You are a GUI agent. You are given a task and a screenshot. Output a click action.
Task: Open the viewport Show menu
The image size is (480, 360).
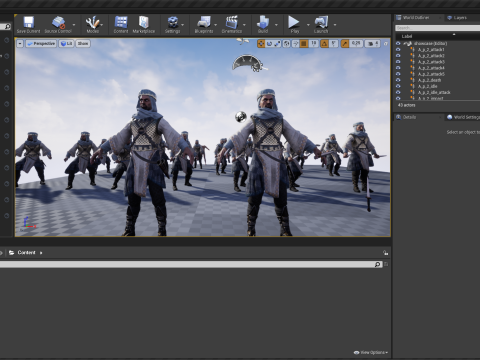tap(83, 44)
